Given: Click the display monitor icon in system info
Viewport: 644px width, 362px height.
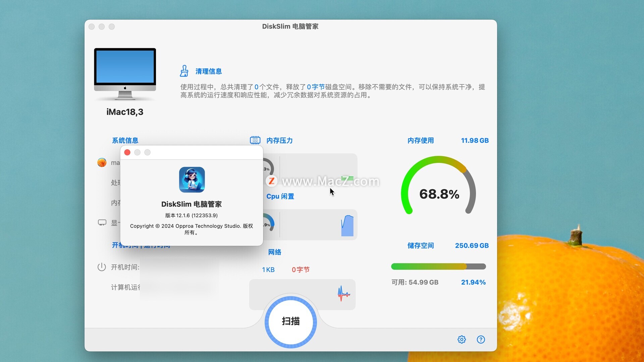Looking at the screenshot, I should (x=102, y=223).
